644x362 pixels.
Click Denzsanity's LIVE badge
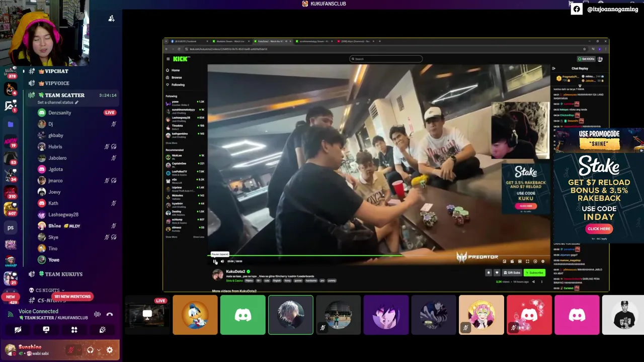[x=110, y=113]
